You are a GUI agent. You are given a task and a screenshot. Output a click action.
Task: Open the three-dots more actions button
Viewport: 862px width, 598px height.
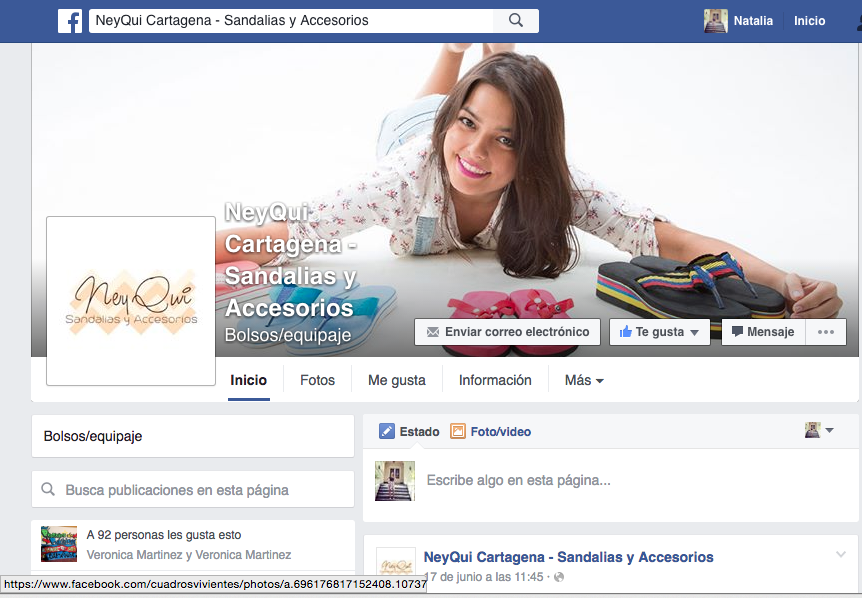[x=826, y=332]
